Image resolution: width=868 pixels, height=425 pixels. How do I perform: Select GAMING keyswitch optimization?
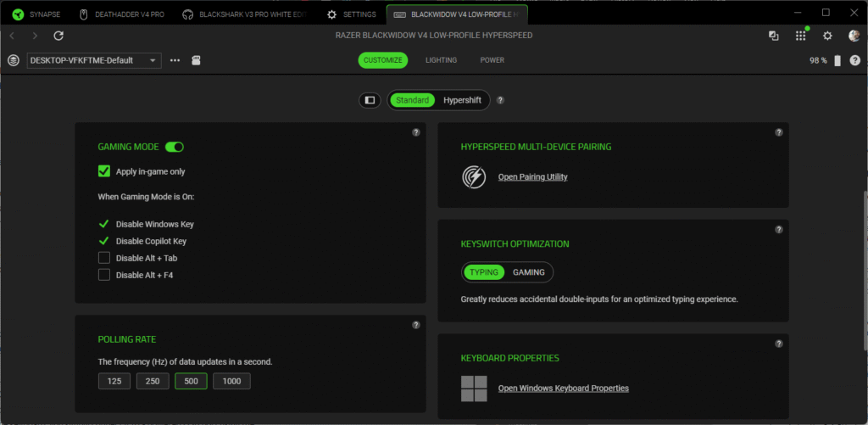point(529,272)
